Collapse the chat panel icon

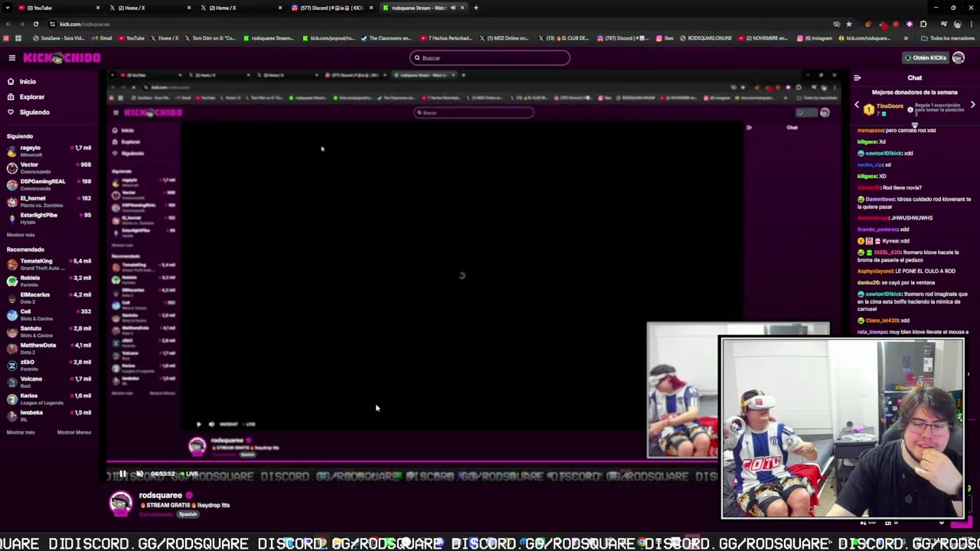pyautogui.click(x=857, y=78)
